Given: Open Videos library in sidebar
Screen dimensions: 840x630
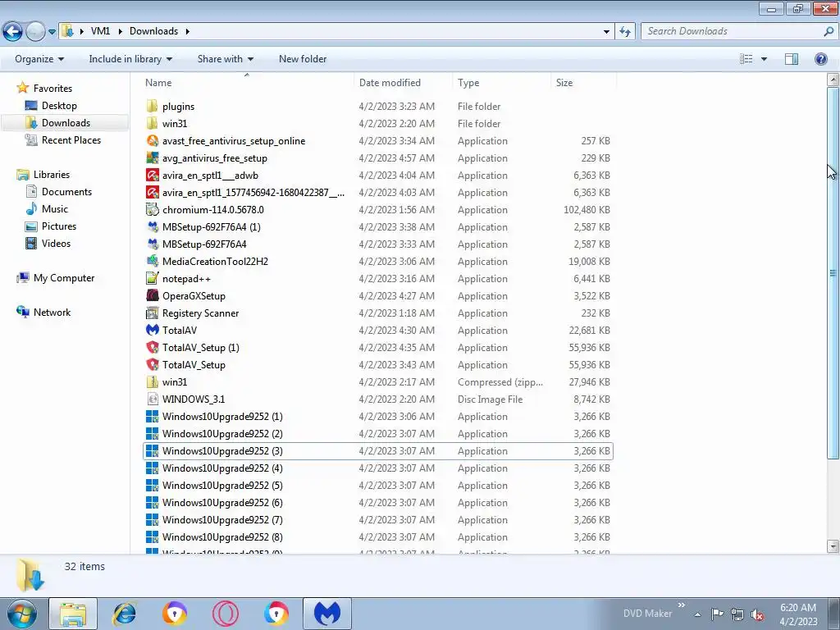Looking at the screenshot, I should pos(57,243).
